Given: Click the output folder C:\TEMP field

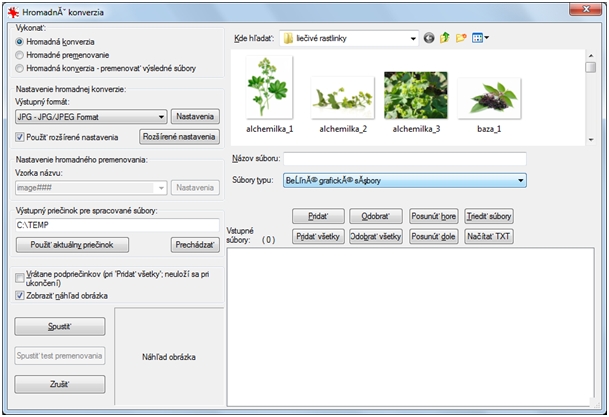Looking at the screenshot, I should 118,225.
